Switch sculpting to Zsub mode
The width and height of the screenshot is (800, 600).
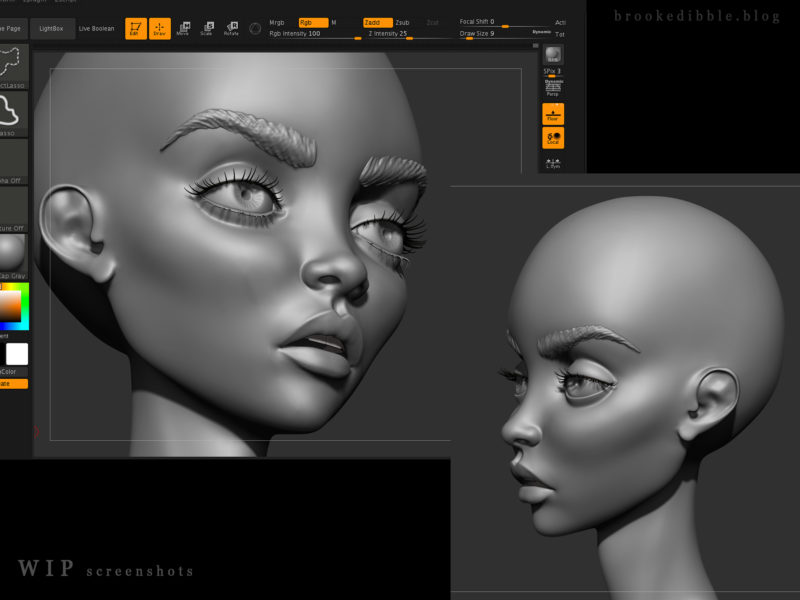pyautogui.click(x=403, y=22)
